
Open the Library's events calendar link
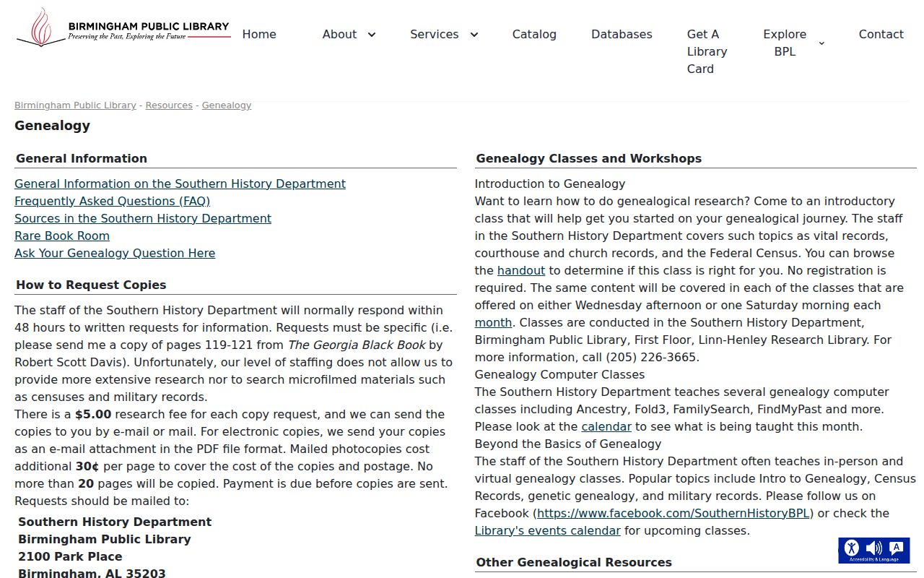point(547,530)
